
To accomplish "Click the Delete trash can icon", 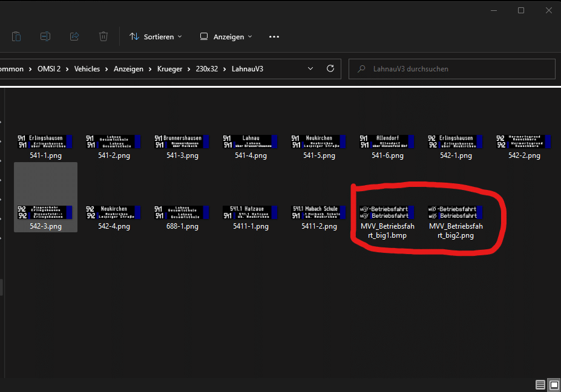I will click(103, 37).
